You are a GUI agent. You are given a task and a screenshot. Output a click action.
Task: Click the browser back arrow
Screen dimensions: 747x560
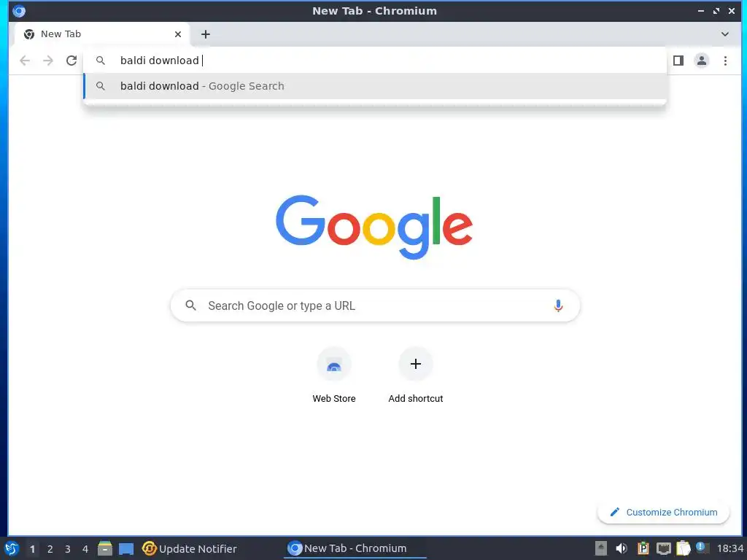click(x=25, y=61)
